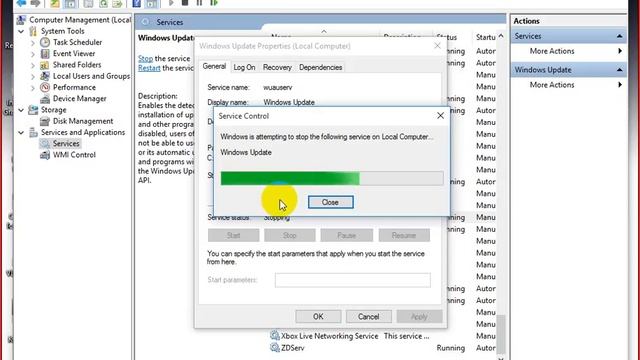
Task: Click the toolbar Stop Service square icon
Action: [x=185, y=3]
